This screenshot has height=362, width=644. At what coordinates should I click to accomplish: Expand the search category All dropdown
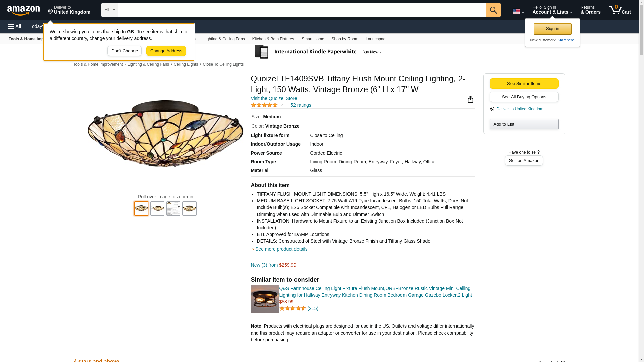(x=109, y=10)
